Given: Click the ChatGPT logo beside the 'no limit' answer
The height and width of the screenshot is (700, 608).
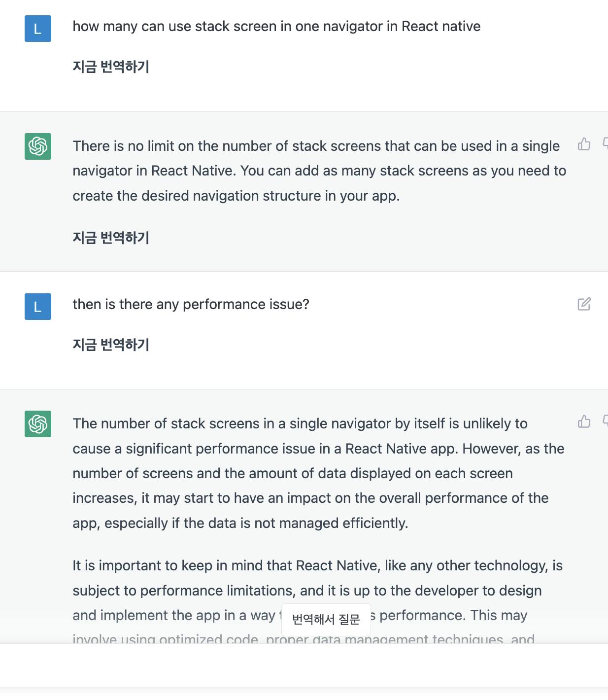Looking at the screenshot, I should click(x=38, y=146).
